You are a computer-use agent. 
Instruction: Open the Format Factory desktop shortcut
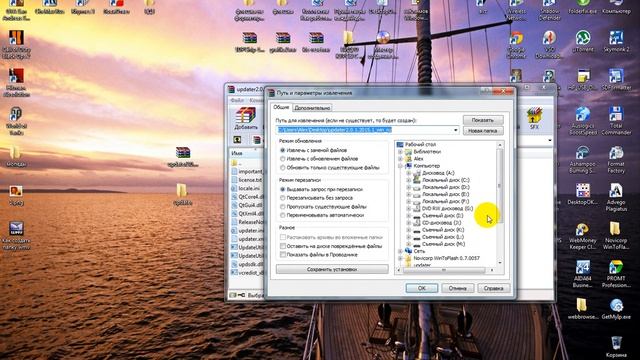pos(616,160)
